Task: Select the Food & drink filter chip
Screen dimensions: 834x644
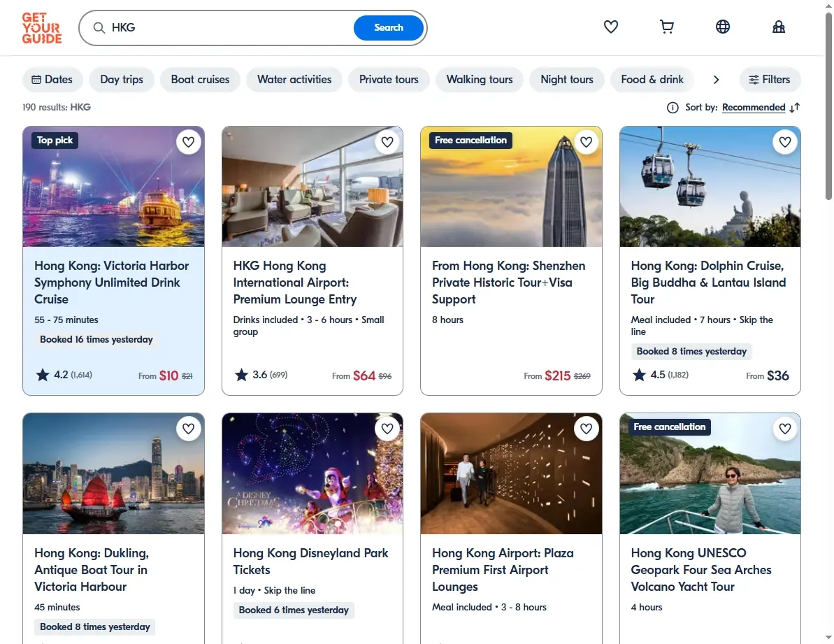Action: tap(652, 80)
